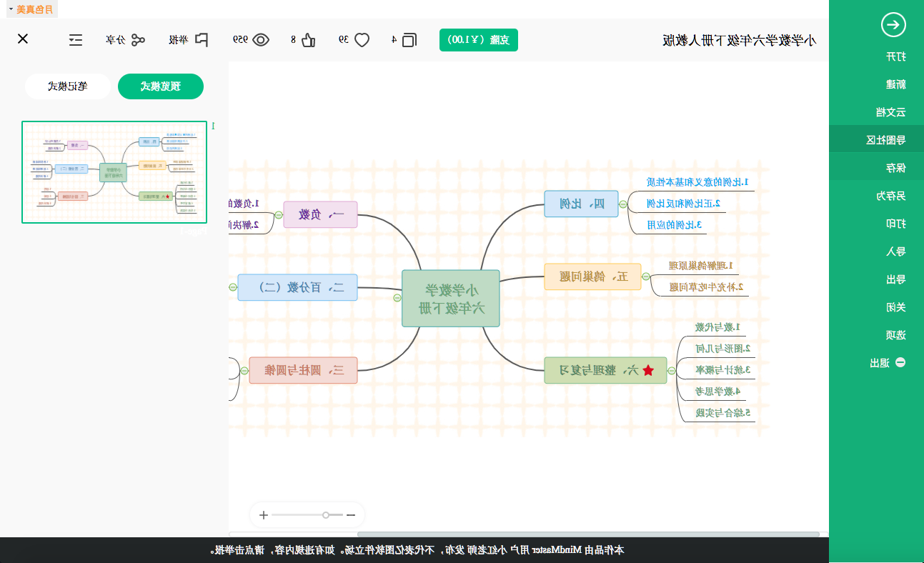This screenshot has height=563, width=924.
Task: Click subtopic 1.理解鸽巢原理
Action: (700, 266)
